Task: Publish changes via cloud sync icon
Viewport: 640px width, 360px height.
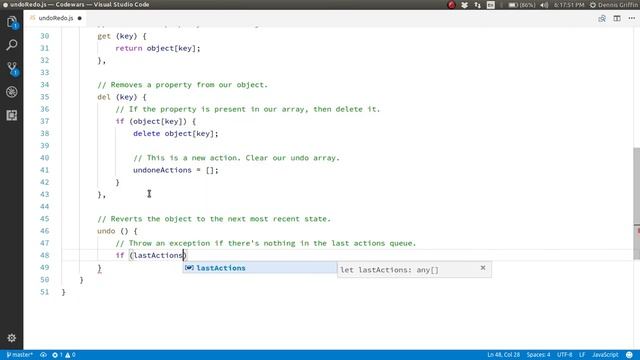Action: click(x=43, y=355)
